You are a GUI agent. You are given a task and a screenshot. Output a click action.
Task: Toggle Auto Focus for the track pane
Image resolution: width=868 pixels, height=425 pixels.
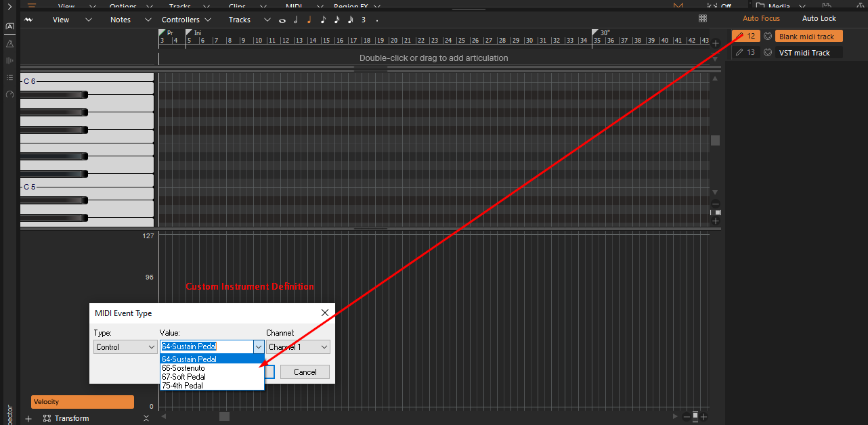pyautogui.click(x=761, y=19)
